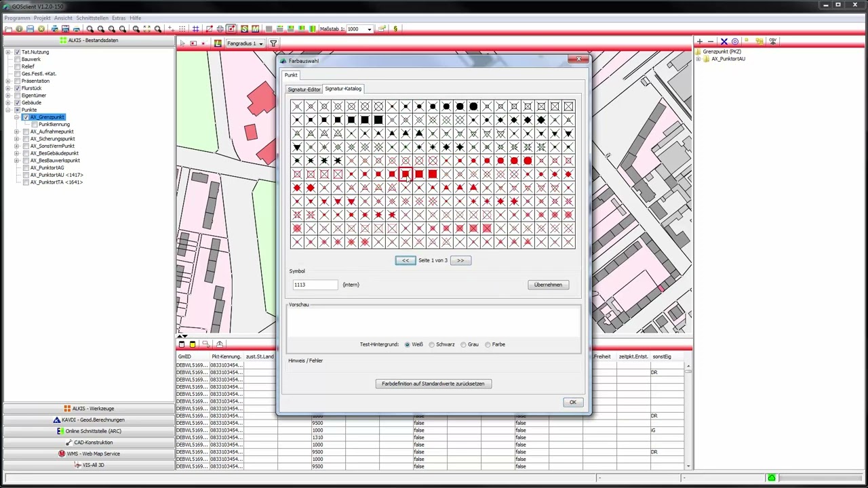This screenshot has height=488, width=868.
Task: Click OK in the Farbauswahl dialog
Action: [572, 403]
